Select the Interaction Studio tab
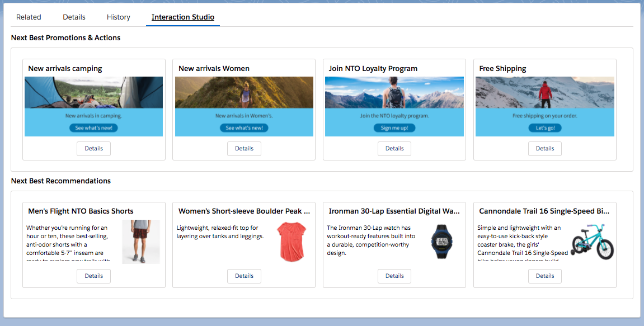644x326 pixels. 182,17
